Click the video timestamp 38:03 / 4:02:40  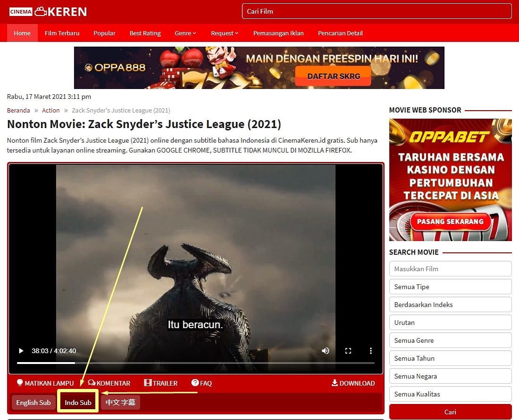click(54, 351)
